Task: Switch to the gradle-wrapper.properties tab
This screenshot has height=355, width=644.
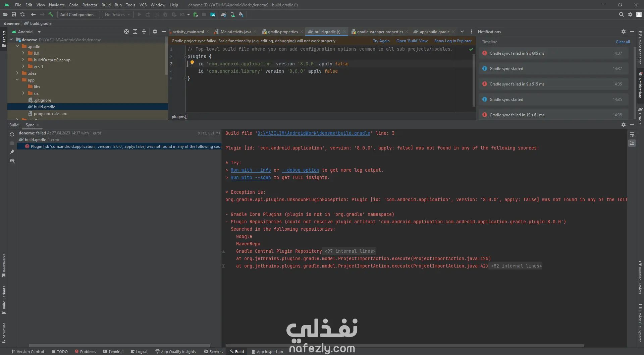Action: coord(379,32)
